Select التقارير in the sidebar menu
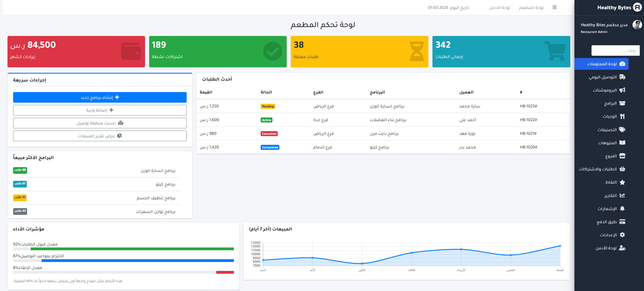 pyautogui.click(x=610, y=196)
